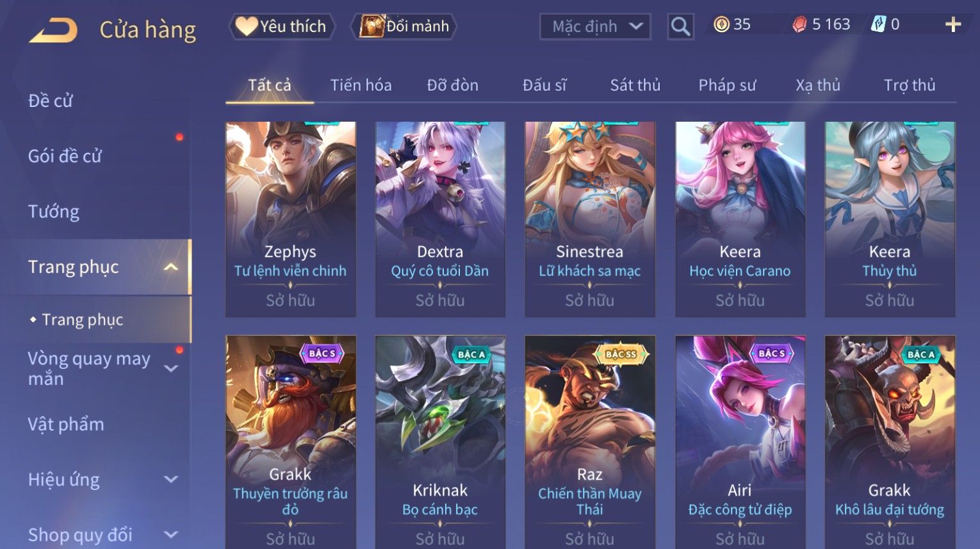Select Raz Chiến thần Muay Thái skin
The width and height of the screenshot is (980, 549).
590,442
